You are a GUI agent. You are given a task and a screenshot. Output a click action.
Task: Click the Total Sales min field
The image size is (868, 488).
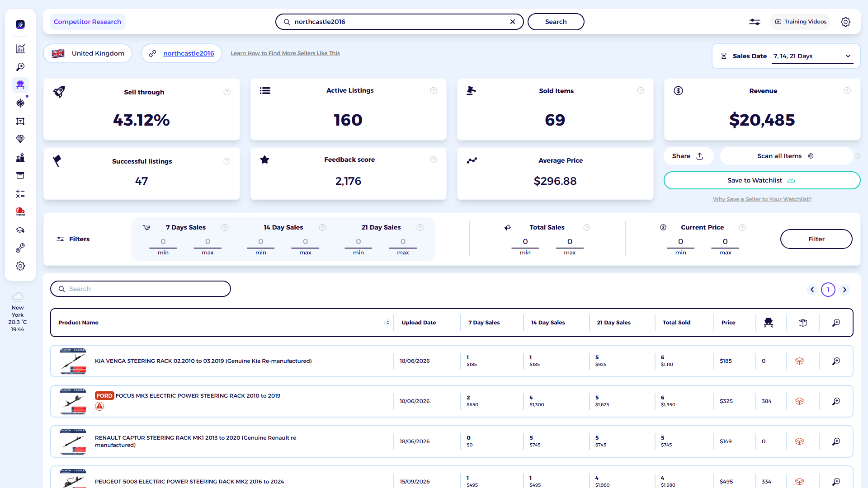coord(525,242)
